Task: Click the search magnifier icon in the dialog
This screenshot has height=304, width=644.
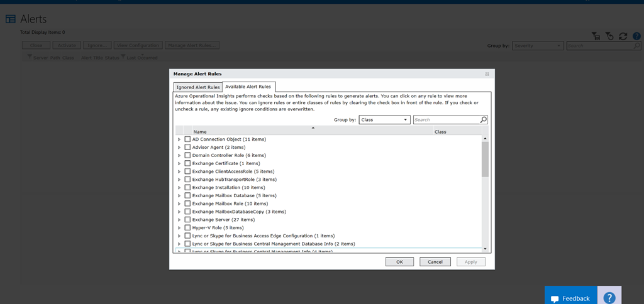Action: click(x=483, y=119)
